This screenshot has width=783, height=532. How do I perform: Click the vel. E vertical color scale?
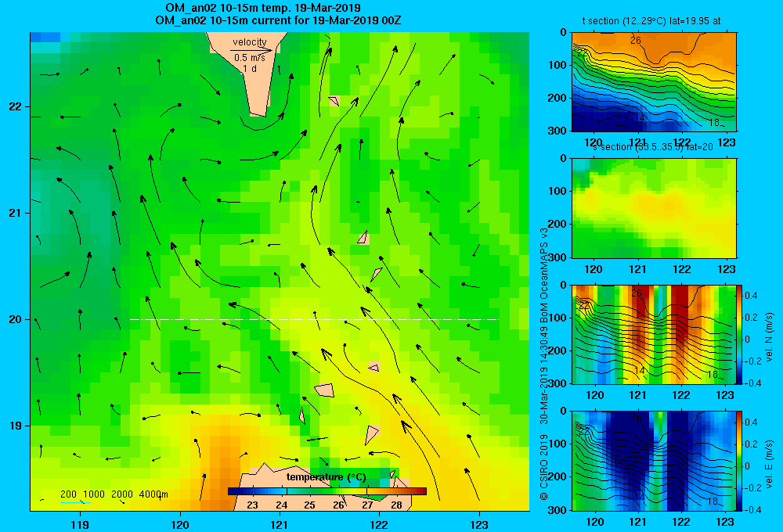click(x=740, y=461)
